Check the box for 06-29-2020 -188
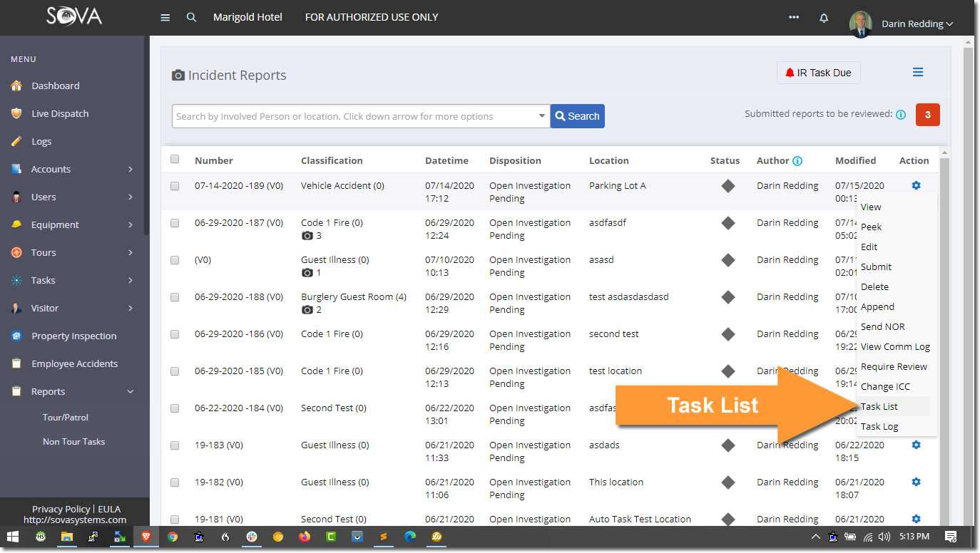This screenshot has width=980, height=553. pyautogui.click(x=175, y=297)
